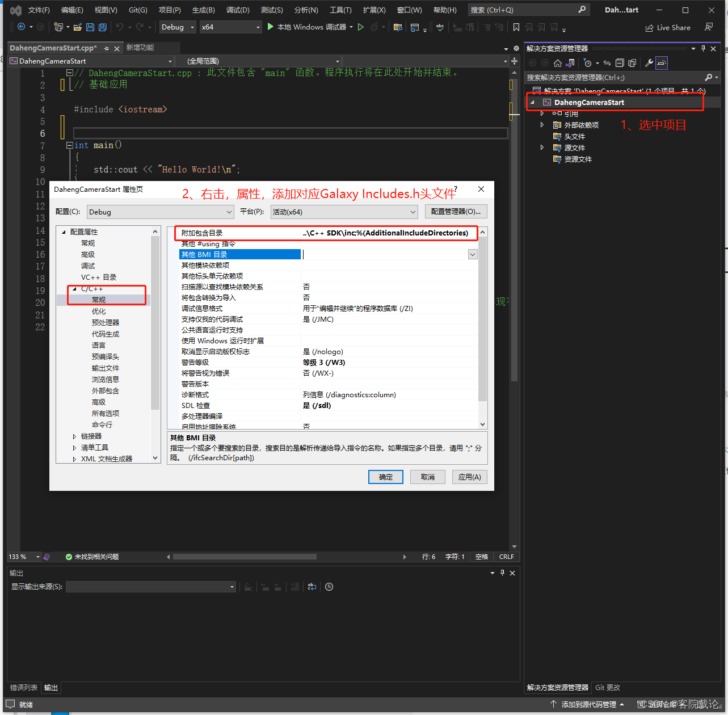This screenshot has width=728, height=715.
Task: Open the 文件(F) menu
Action: point(39,10)
